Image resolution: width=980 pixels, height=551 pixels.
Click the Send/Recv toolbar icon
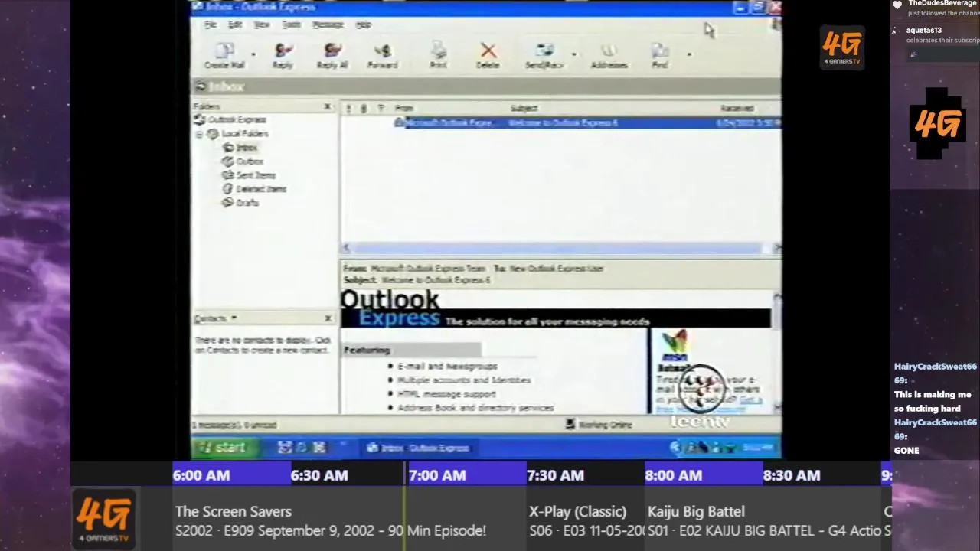coord(544,55)
